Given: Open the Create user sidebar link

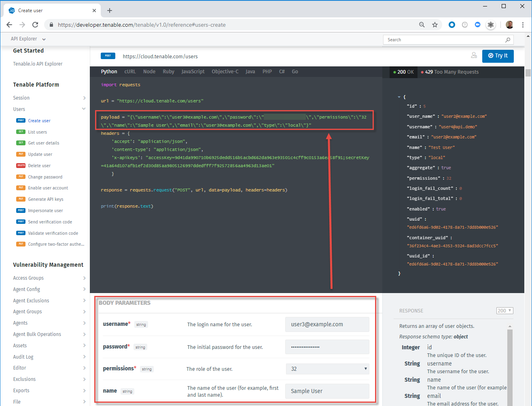Looking at the screenshot, I should (x=39, y=121).
